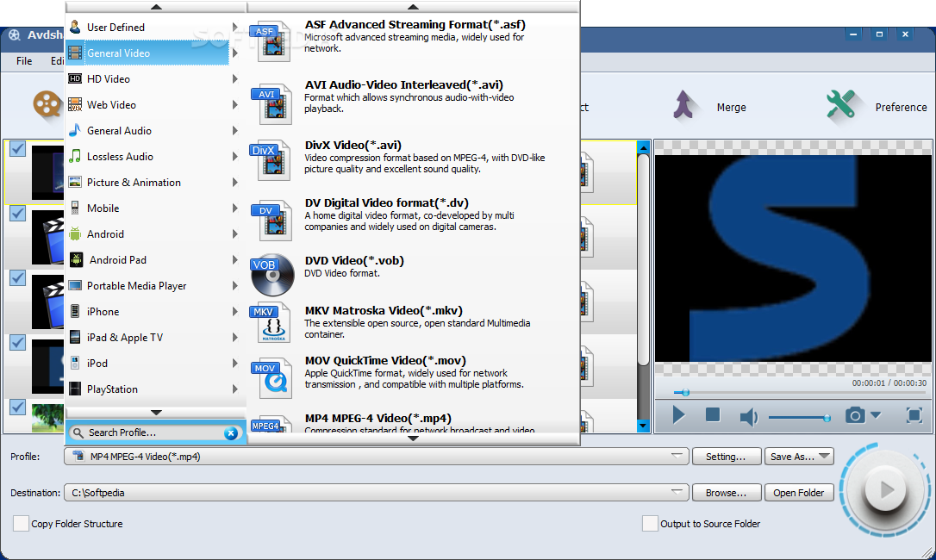
Task: Uncheck the fifth file's checkbox
Action: coord(18,408)
